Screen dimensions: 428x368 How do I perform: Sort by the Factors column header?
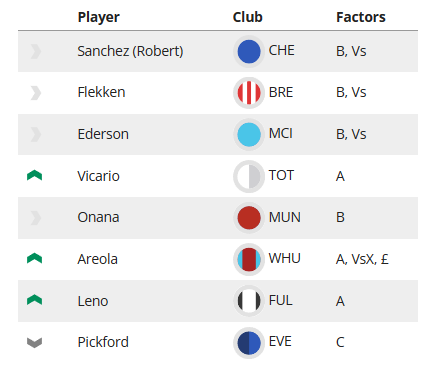pyautogui.click(x=361, y=17)
